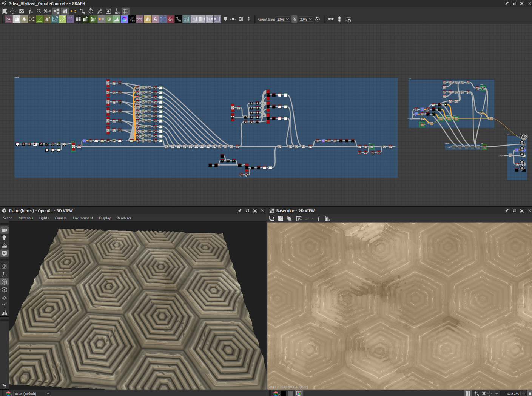This screenshot has width=532, height=396.
Task: Add a comment with the speech bubble icon
Action: (225, 19)
